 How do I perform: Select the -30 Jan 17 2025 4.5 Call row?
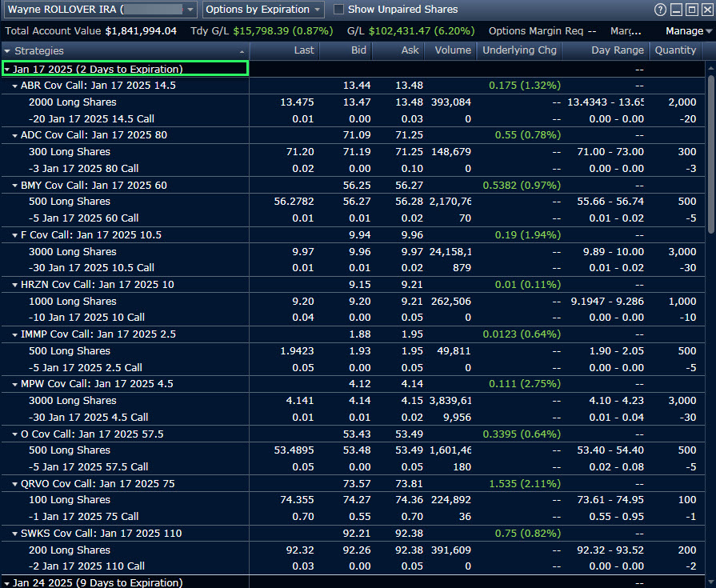tap(88, 417)
